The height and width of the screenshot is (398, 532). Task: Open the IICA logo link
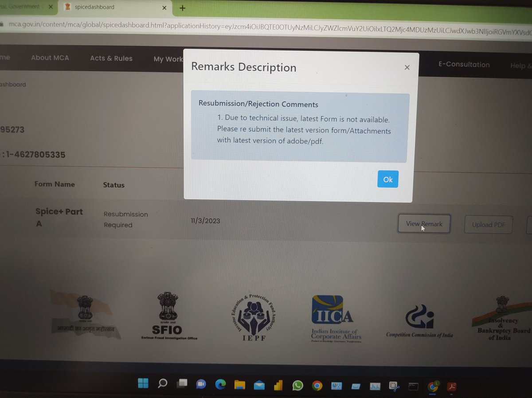pos(336,319)
